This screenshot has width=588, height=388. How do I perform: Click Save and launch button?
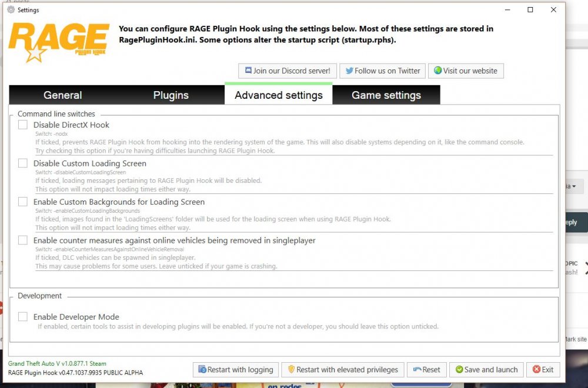[x=486, y=370]
